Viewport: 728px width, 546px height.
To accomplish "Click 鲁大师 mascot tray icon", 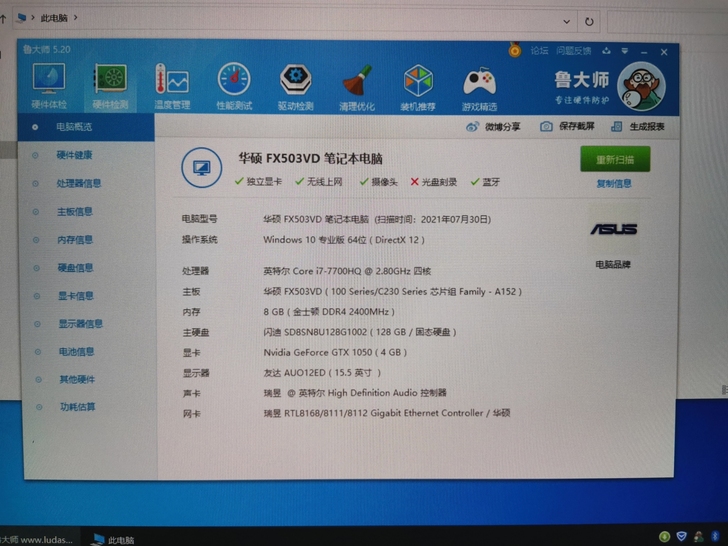I will (x=699, y=537).
